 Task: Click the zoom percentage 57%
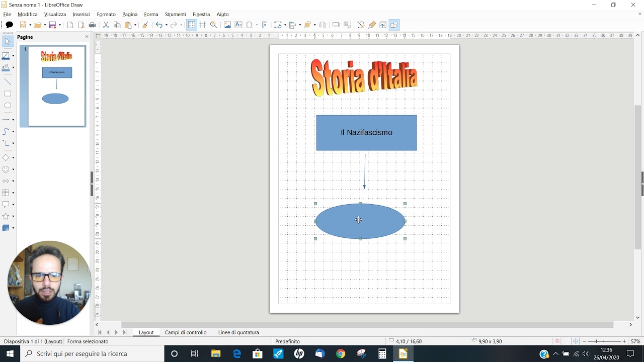(x=635, y=341)
